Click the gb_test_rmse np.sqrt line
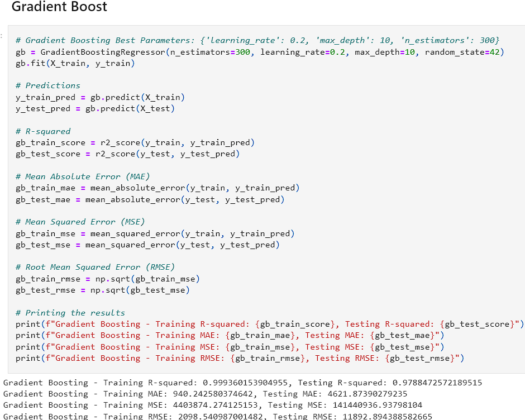 pyautogui.click(x=102, y=290)
